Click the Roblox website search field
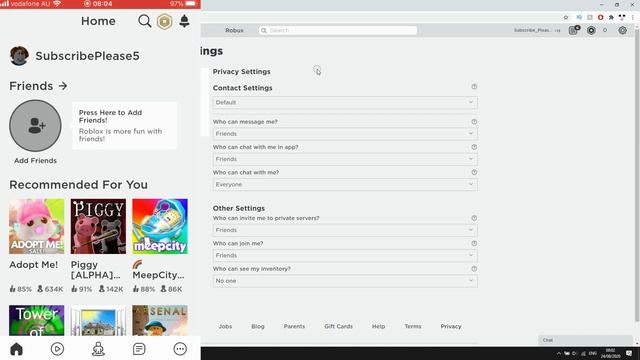The height and width of the screenshot is (360, 640). click(x=338, y=30)
